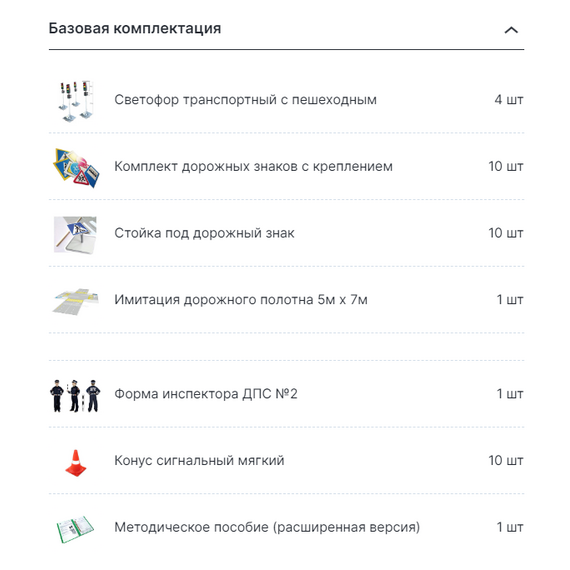Click the orange signal cone icon
This screenshot has height=570, width=570.
[76, 463]
